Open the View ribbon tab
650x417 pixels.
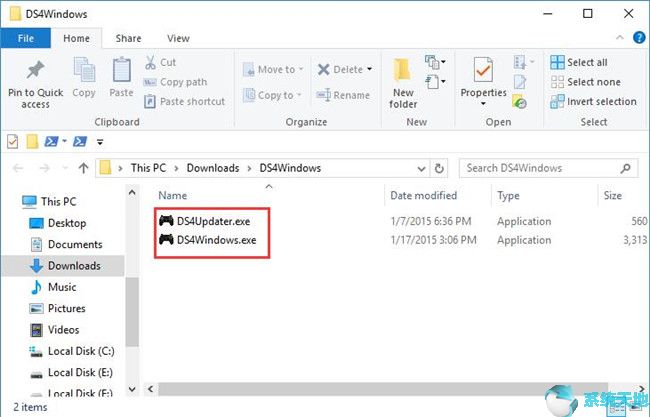point(178,38)
